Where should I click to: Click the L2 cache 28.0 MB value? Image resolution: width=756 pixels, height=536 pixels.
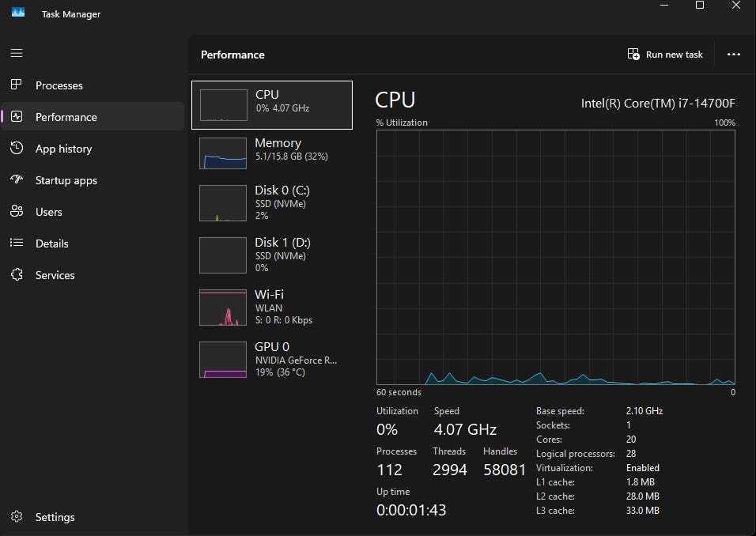coord(643,496)
